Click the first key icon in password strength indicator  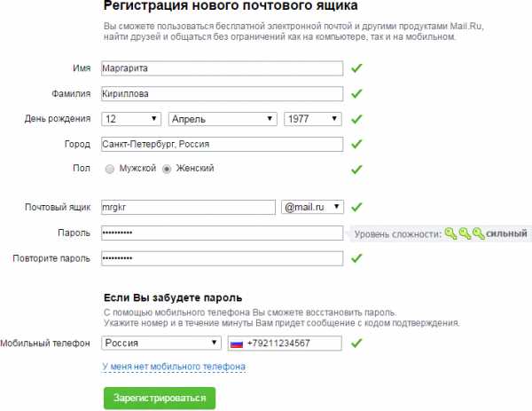pos(450,233)
